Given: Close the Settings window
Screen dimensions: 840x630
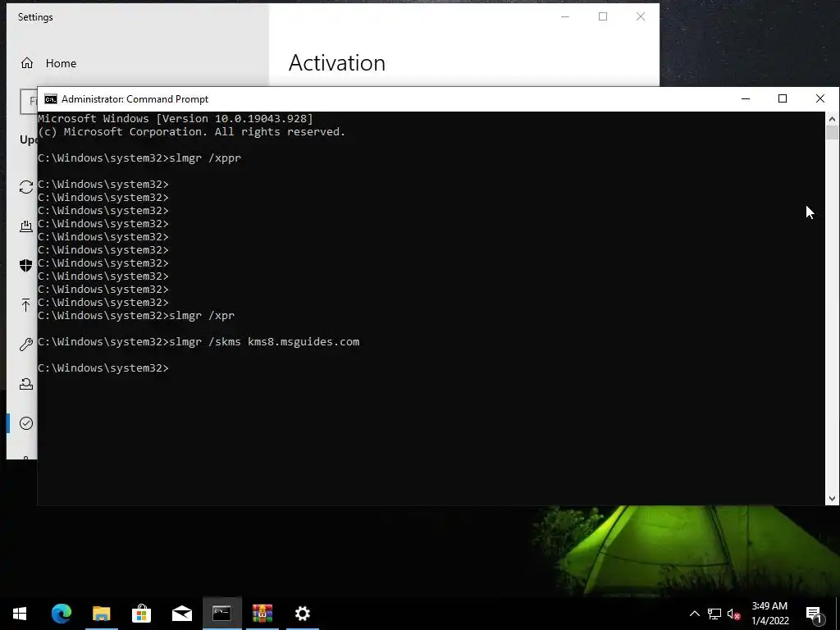Looking at the screenshot, I should click(x=640, y=16).
